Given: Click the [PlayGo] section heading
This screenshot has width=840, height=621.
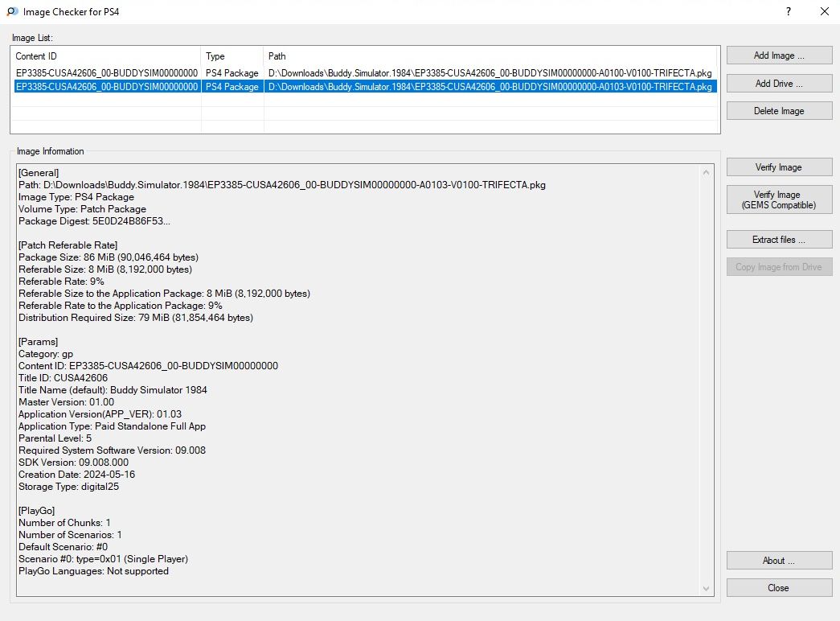Looking at the screenshot, I should click(36, 511).
